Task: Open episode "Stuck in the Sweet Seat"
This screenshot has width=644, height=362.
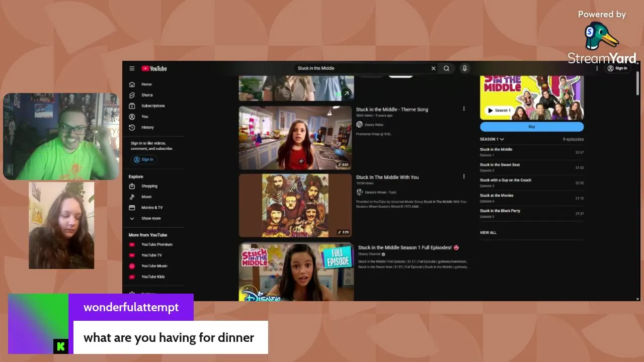Action: click(x=532, y=167)
